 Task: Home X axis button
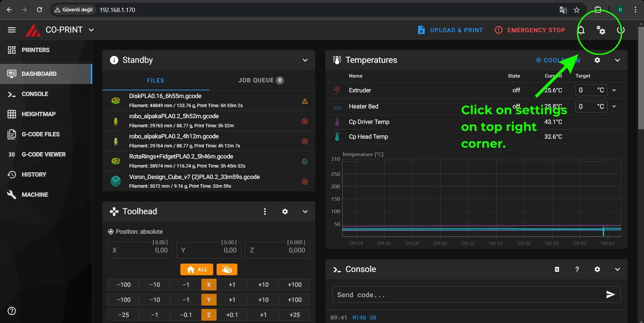pos(209,285)
